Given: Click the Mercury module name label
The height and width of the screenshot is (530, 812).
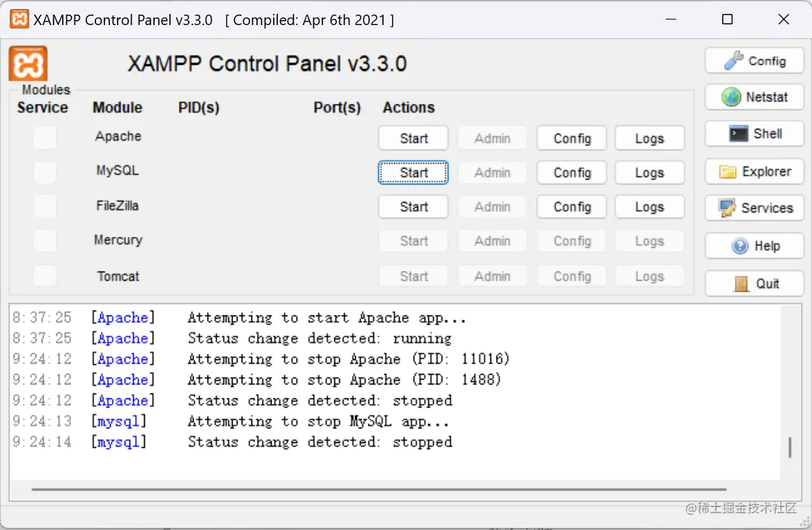Looking at the screenshot, I should coord(118,240).
